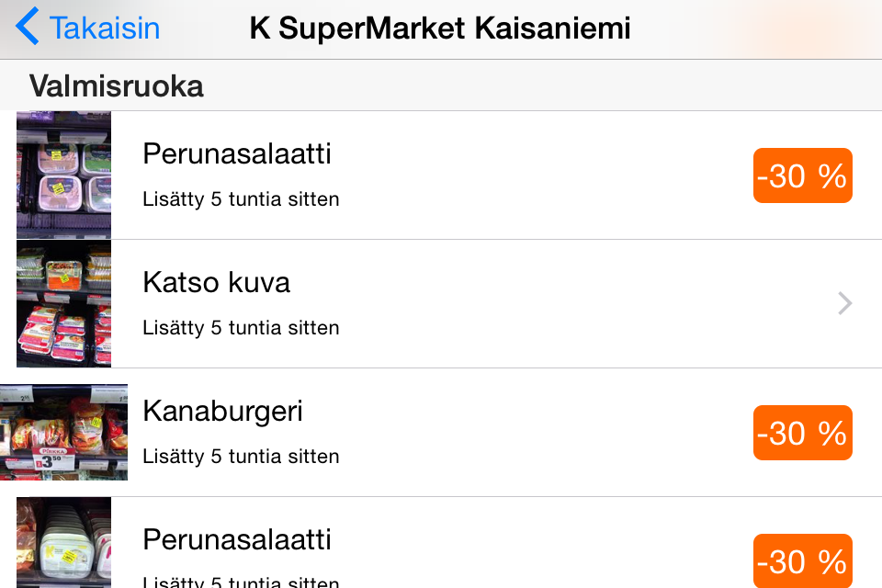Open first Perunasalaatti product thumbnail
Image resolution: width=882 pixels, height=588 pixels.
(63, 175)
